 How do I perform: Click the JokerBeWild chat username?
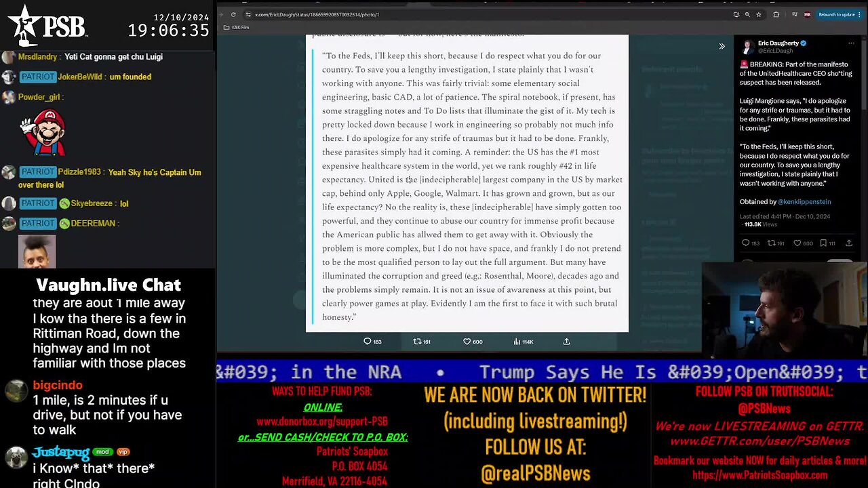(81, 77)
